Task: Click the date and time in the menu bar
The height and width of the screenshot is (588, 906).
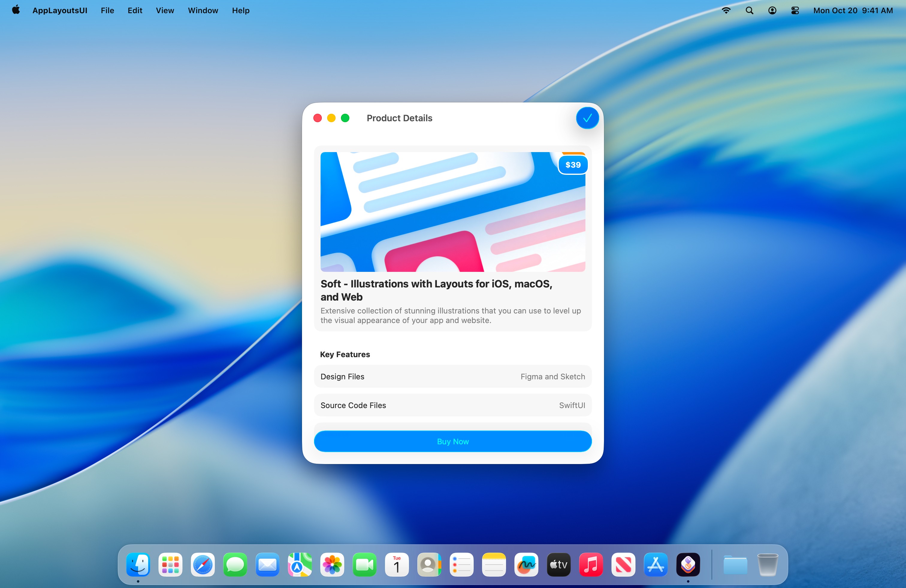Action: (x=853, y=10)
